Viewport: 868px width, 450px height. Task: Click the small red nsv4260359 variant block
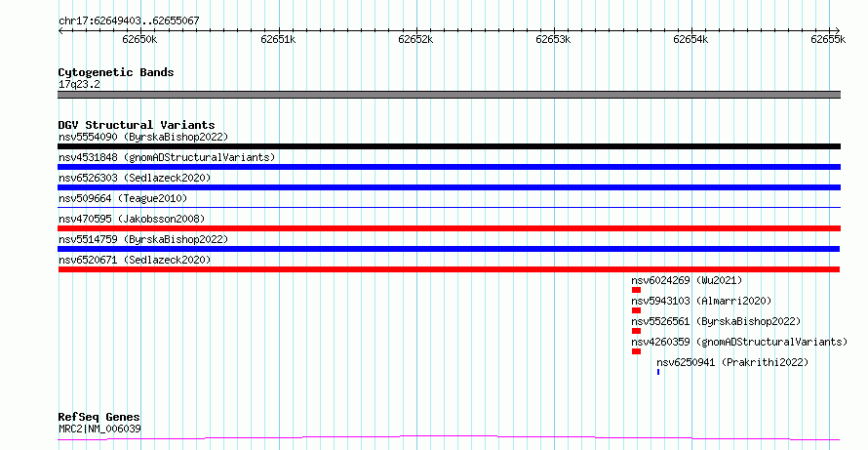[636, 351]
